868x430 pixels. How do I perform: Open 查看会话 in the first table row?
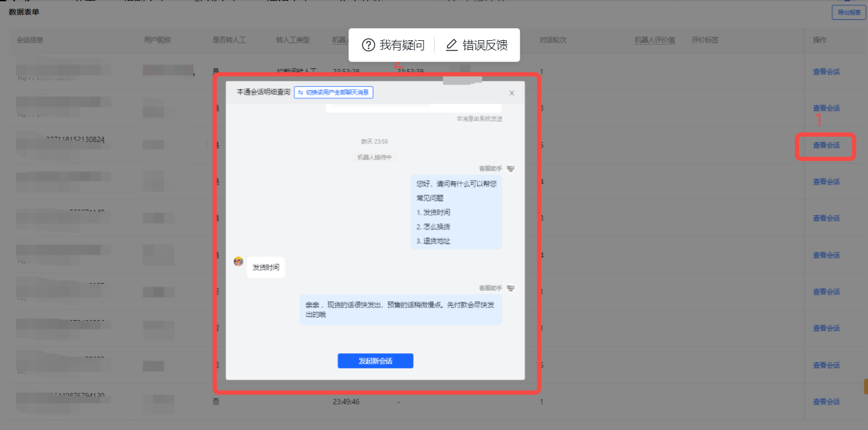click(x=826, y=72)
